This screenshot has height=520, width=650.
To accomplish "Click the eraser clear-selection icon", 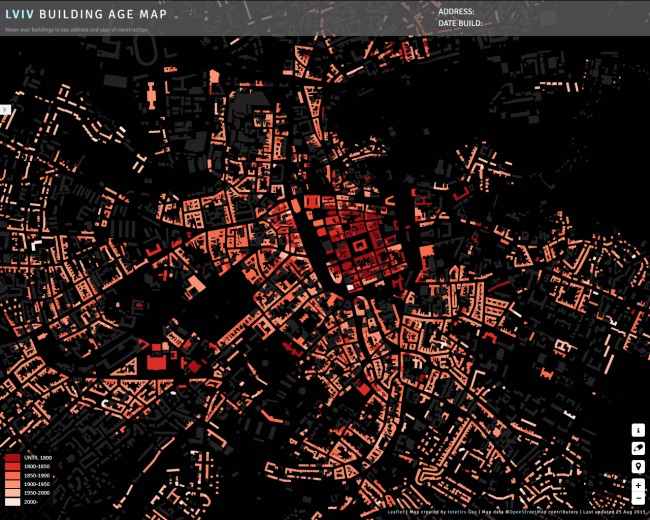I will (x=638, y=448).
